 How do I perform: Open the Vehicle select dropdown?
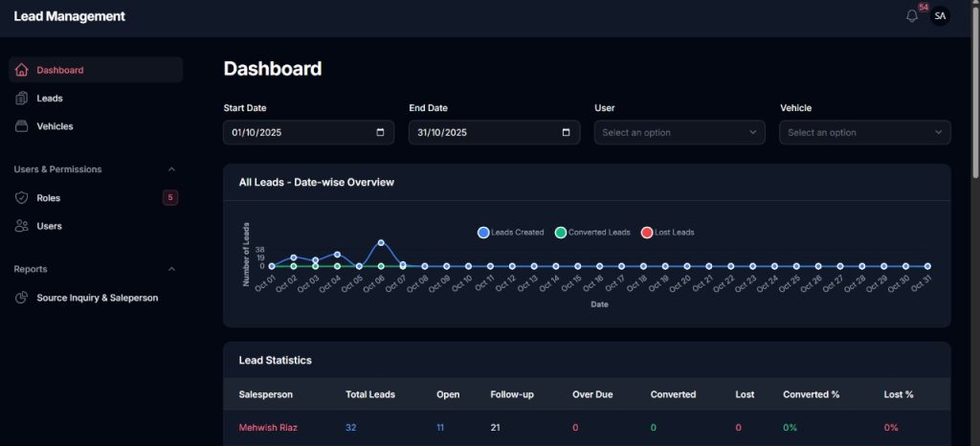point(865,132)
